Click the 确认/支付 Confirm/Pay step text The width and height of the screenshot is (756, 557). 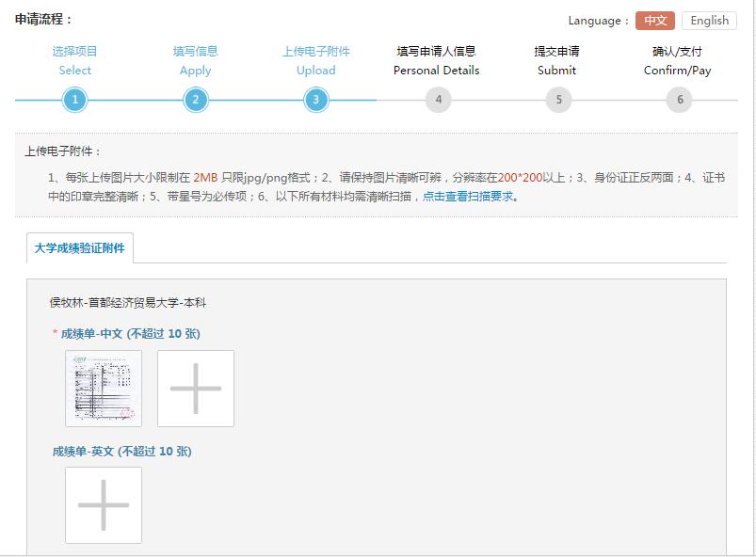679,60
